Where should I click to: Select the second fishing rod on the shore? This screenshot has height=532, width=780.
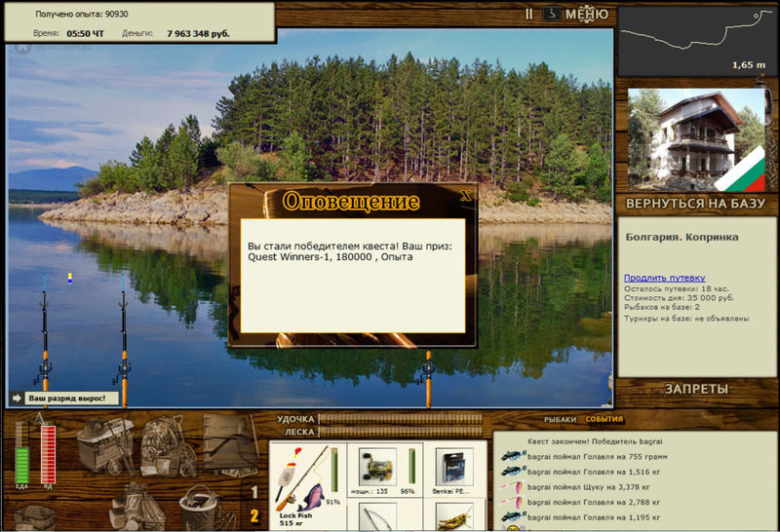[124, 338]
